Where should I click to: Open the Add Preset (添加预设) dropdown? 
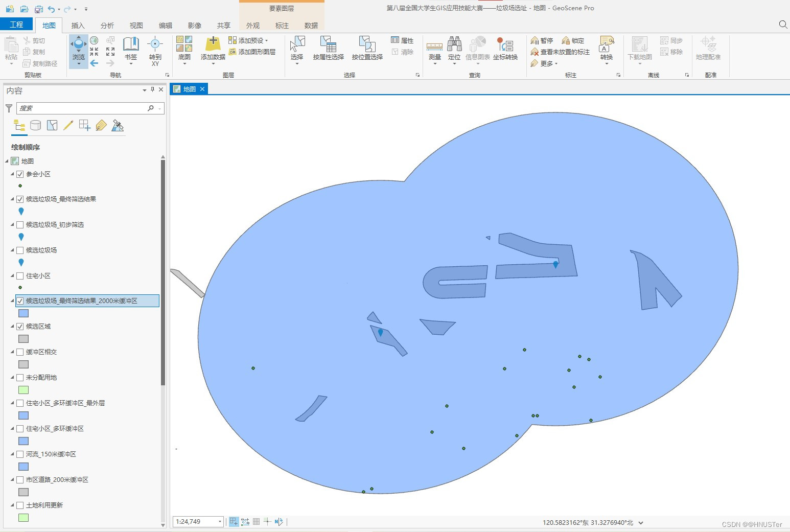point(248,40)
